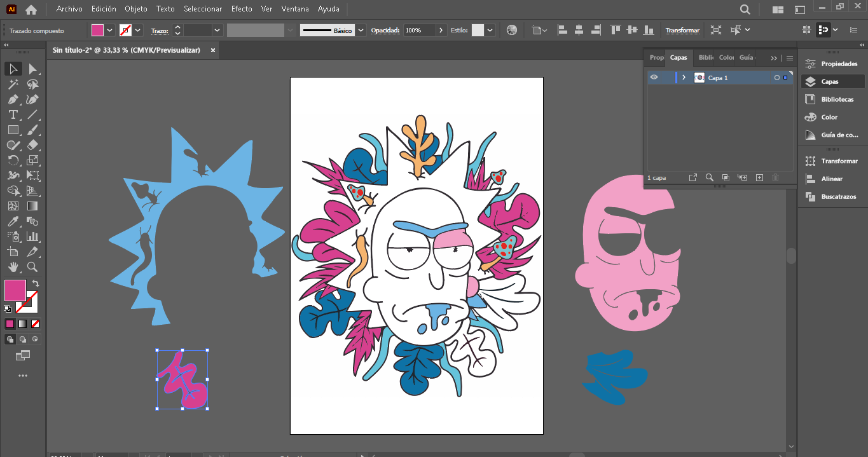868x457 pixels.
Task: Expand the Capa 1 layer contents
Action: pos(684,78)
